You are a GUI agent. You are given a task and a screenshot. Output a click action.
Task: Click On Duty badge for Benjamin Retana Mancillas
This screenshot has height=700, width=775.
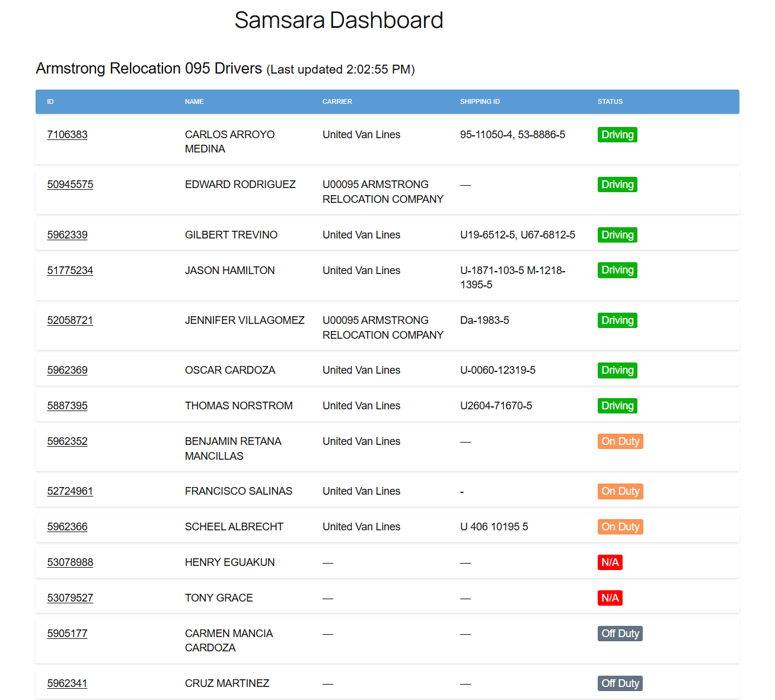pos(620,441)
